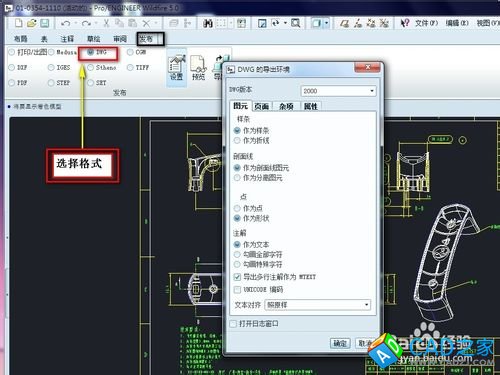Select the 打印/出图 radio option
This screenshot has width=500, height=375.
[x=27, y=52]
